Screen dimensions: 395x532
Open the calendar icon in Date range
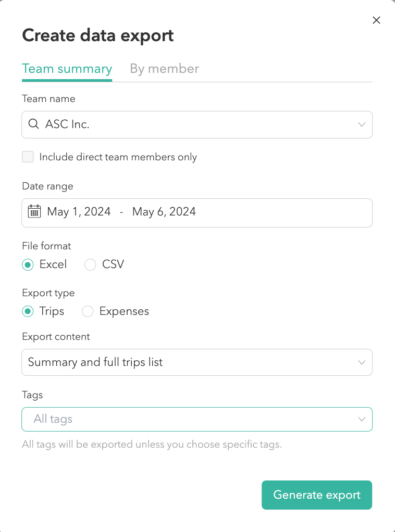point(34,211)
